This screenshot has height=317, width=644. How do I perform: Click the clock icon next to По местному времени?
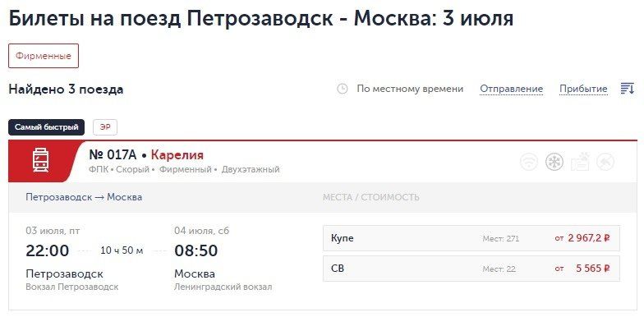point(342,89)
